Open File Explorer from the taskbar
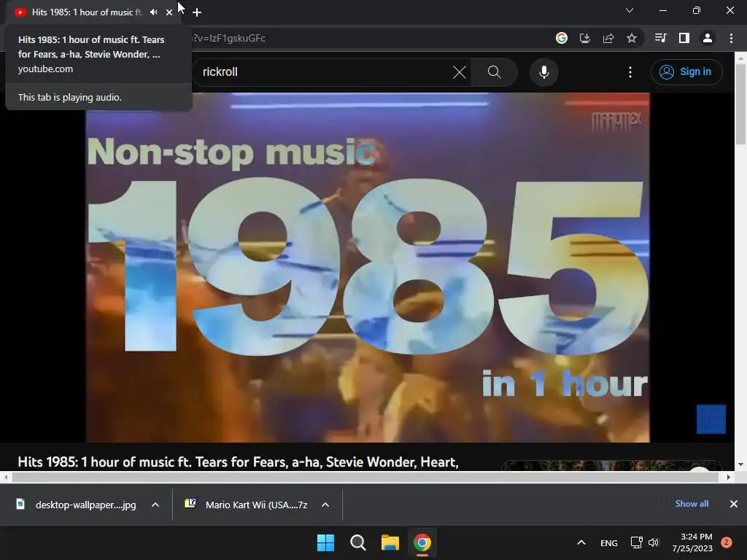The height and width of the screenshot is (560, 747). pyautogui.click(x=390, y=542)
